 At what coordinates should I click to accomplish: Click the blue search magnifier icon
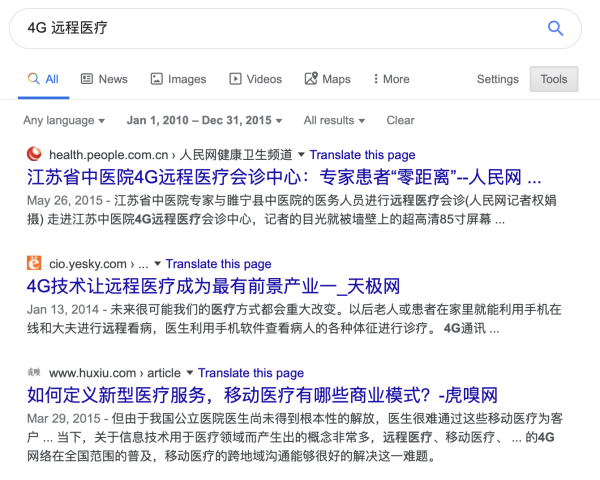[x=555, y=28]
